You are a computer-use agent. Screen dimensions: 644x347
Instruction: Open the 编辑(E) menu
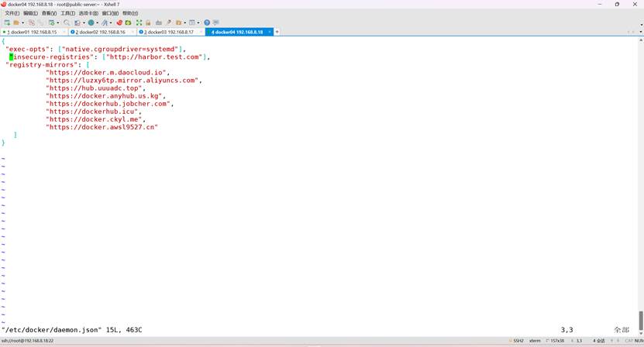pyautogui.click(x=30, y=13)
